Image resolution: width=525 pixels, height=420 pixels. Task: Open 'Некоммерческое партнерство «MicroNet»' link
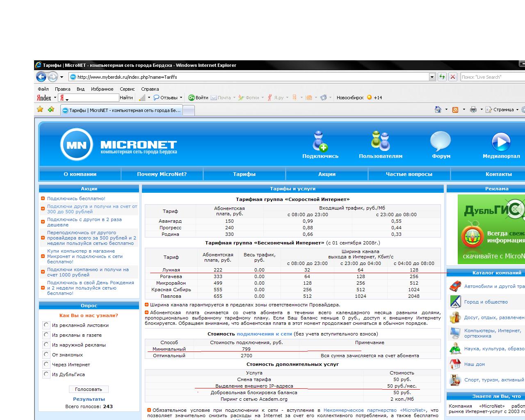click(375, 410)
